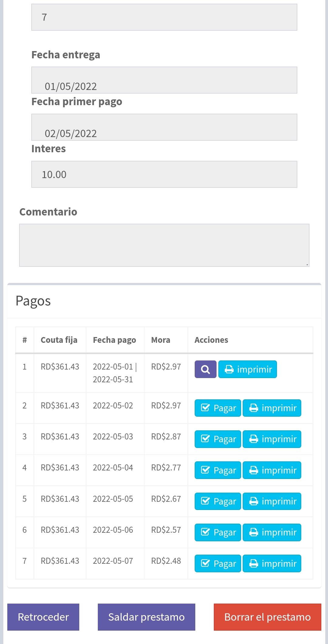Click the magnifier view icon for payment 1

point(205,369)
